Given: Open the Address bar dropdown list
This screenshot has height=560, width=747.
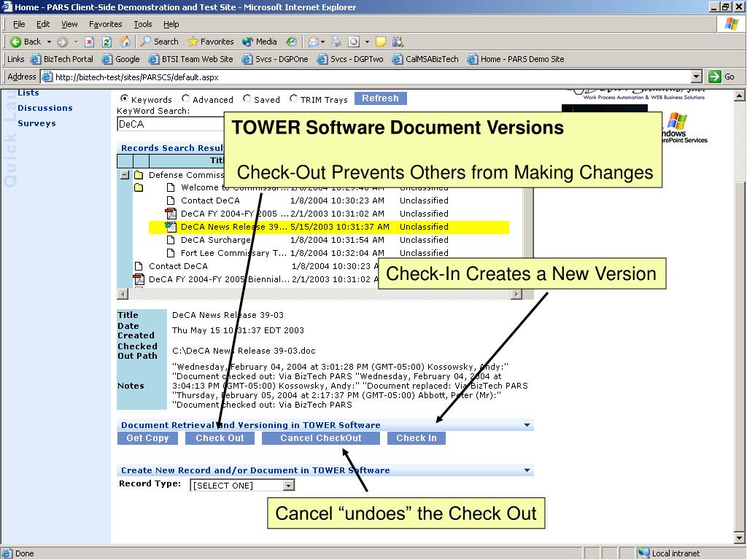Looking at the screenshot, I should [x=697, y=77].
